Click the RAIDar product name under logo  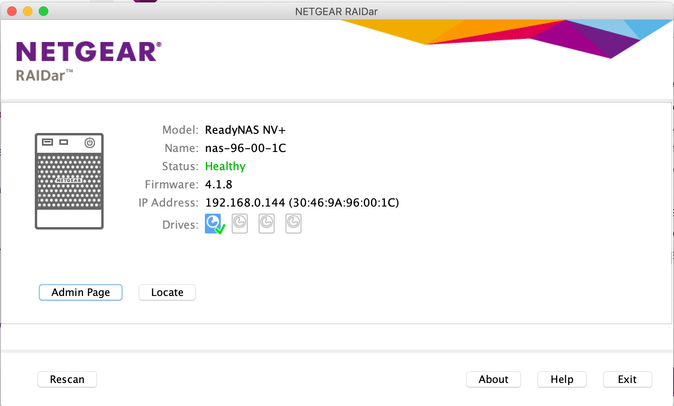45,77
